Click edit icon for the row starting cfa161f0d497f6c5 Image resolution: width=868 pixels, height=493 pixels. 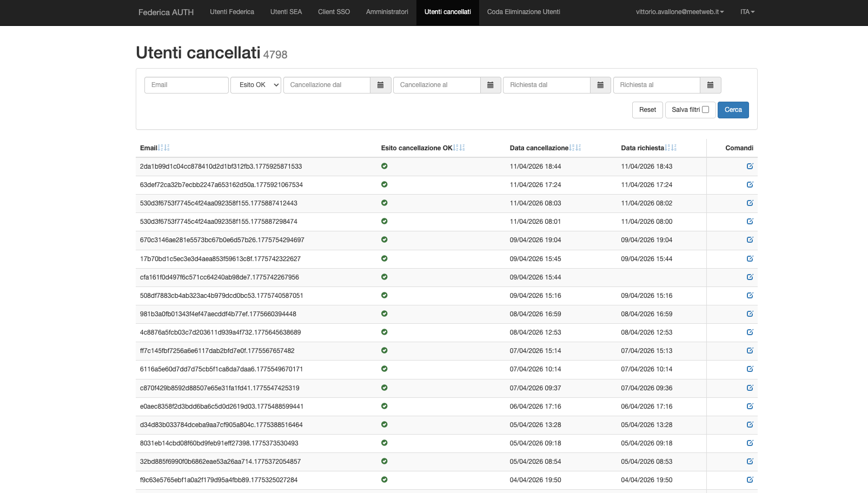(x=750, y=277)
